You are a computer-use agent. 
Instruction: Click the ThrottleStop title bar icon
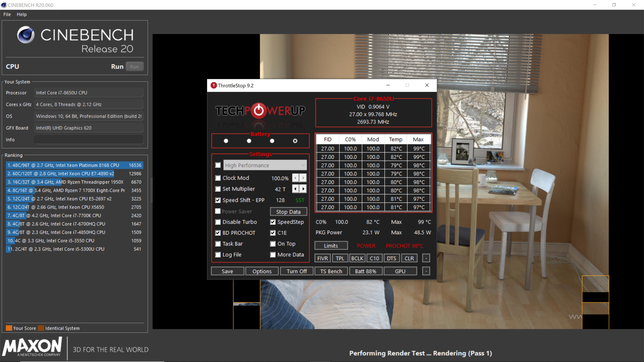(x=213, y=85)
